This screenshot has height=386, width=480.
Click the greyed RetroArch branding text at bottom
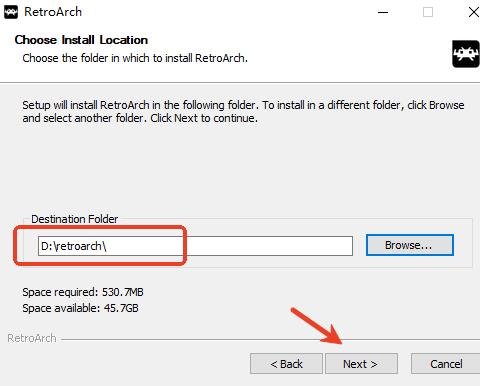(x=32, y=338)
